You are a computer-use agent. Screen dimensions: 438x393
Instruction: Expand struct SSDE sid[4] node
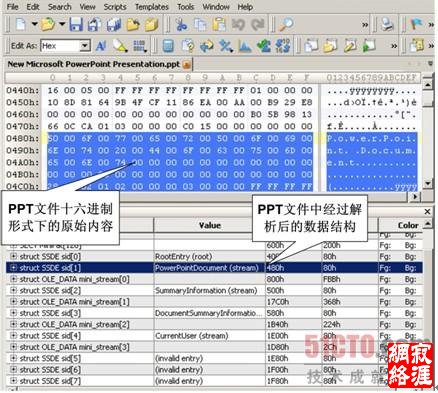(13, 335)
